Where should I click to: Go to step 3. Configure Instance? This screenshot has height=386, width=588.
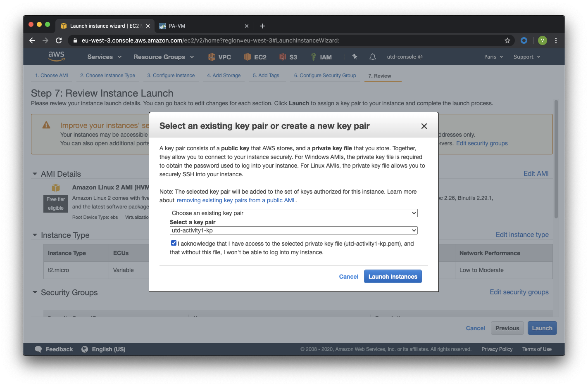pyautogui.click(x=171, y=76)
